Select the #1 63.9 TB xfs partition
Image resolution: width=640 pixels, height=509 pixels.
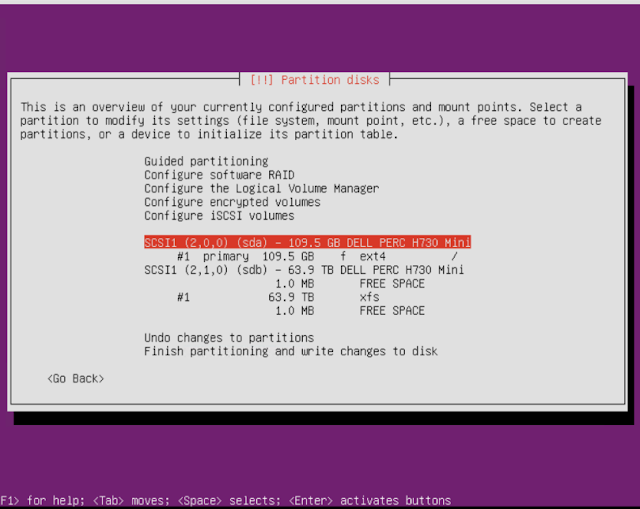coord(278,297)
